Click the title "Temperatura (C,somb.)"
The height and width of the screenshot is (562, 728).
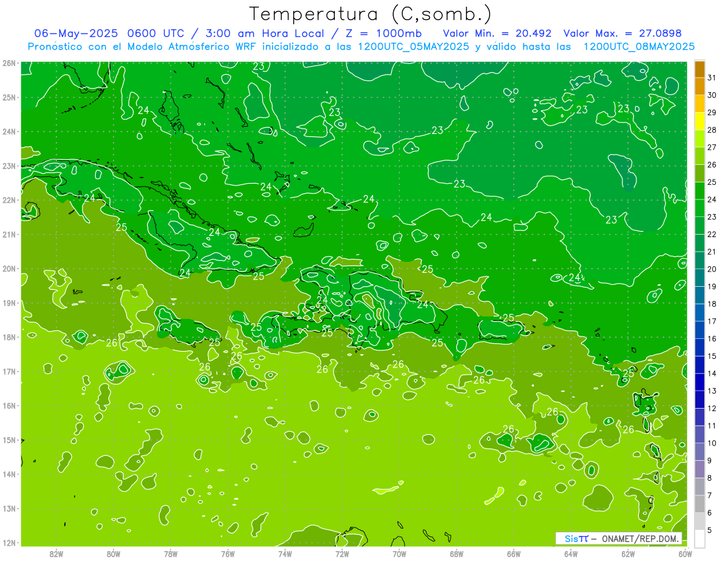pos(371,14)
